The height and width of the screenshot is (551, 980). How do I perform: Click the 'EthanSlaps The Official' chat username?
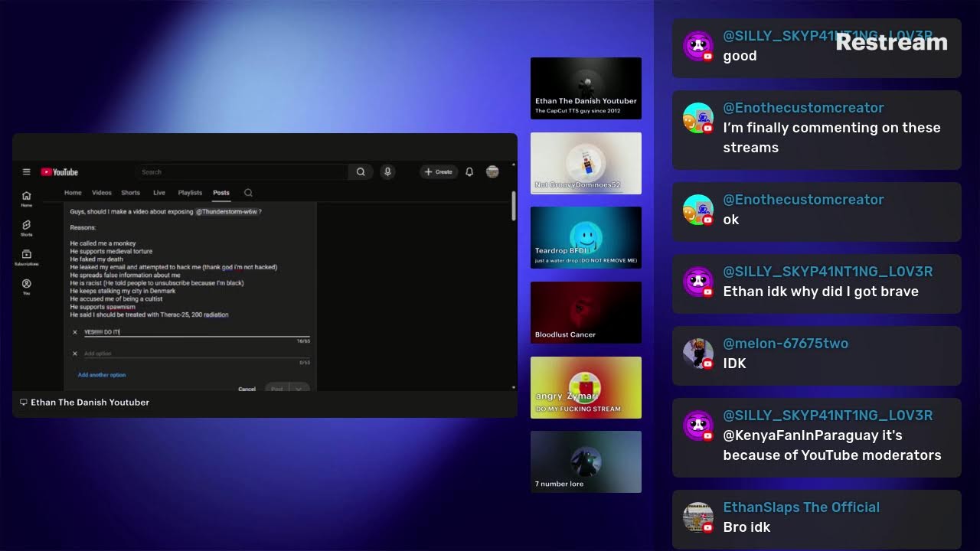pyautogui.click(x=801, y=507)
